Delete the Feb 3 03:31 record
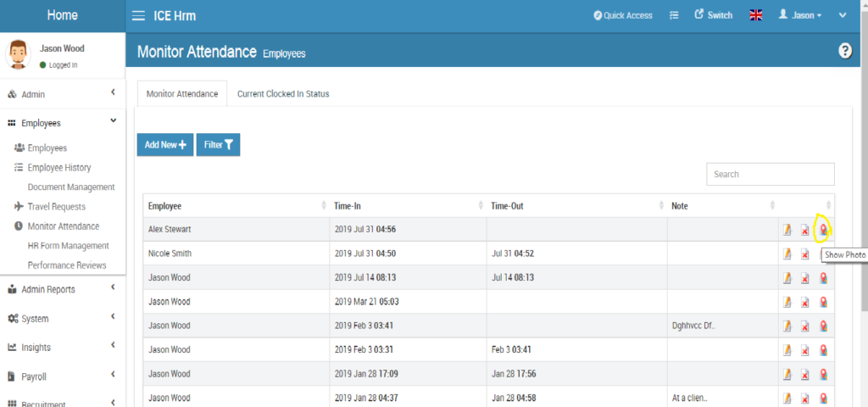The height and width of the screenshot is (407, 868). tap(805, 350)
